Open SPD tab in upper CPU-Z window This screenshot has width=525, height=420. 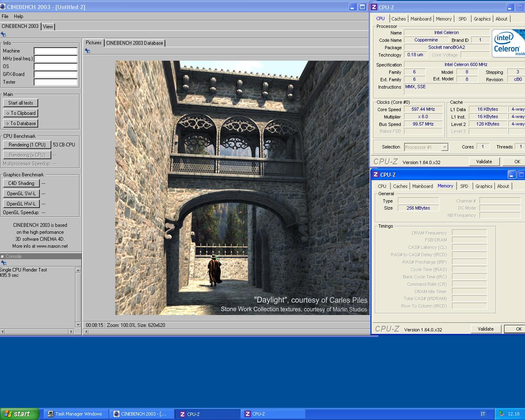pyautogui.click(x=463, y=19)
